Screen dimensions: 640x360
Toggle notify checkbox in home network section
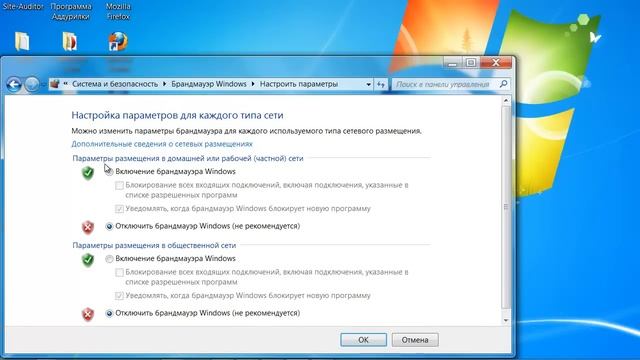pyautogui.click(x=119, y=209)
